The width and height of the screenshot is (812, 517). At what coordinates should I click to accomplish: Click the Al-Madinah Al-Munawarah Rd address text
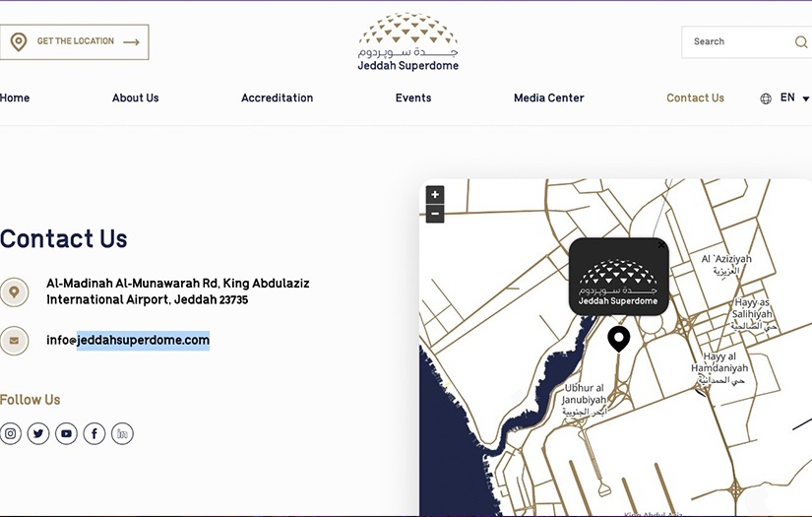[177, 291]
